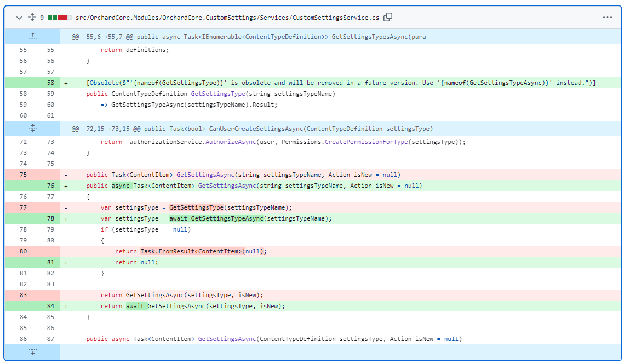Expand hidden lines before the -72,15 hunk
Image resolution: width=624 pixels, height=364 pixels.
[x=33, y=129]
